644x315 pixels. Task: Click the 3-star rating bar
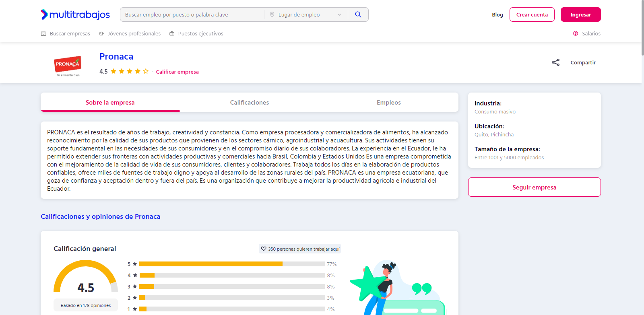pos(232,286)
